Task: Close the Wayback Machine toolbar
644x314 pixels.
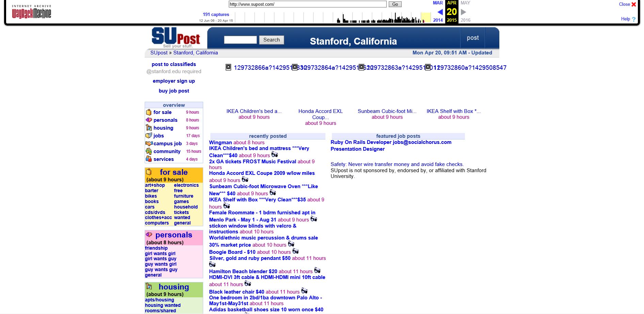Action: point(633,4)
